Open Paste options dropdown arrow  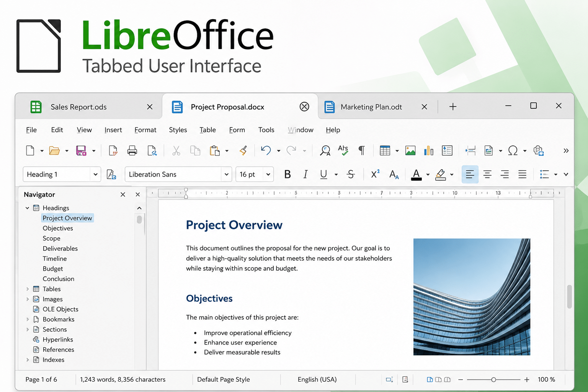point(227,151)
